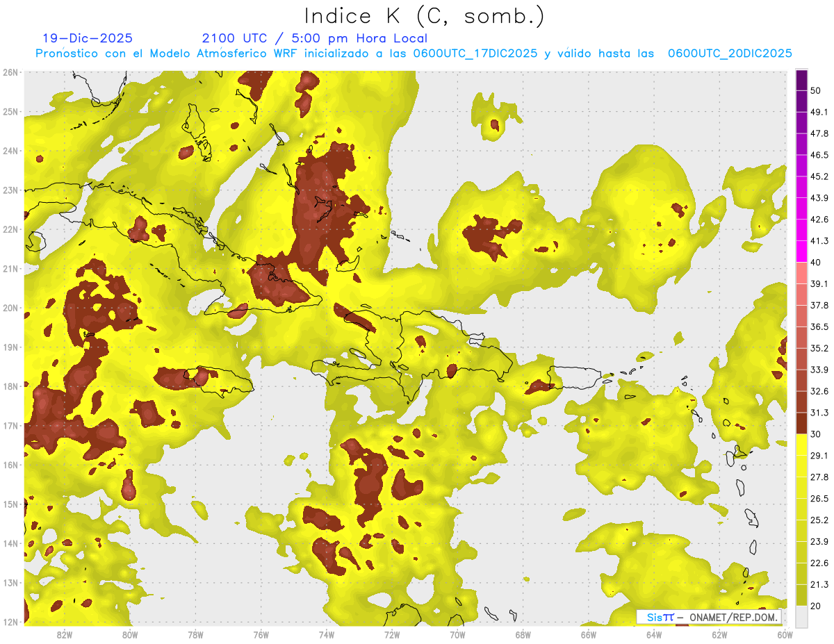Click the colorbar value "45.2"

tap(819, 176)
